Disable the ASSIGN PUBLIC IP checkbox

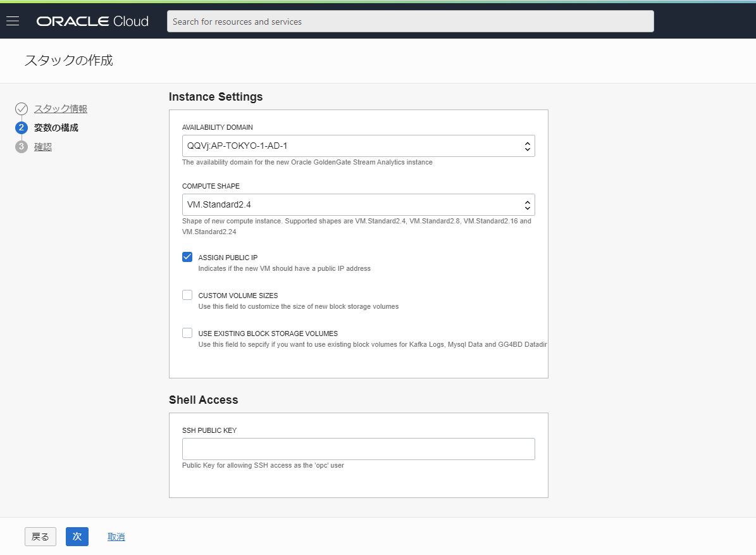(187, 257)
